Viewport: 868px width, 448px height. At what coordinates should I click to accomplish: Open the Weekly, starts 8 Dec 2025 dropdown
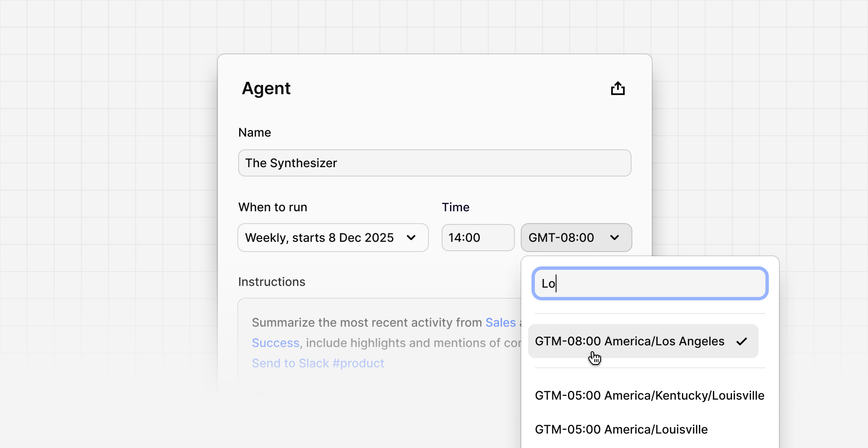point(333,238)
